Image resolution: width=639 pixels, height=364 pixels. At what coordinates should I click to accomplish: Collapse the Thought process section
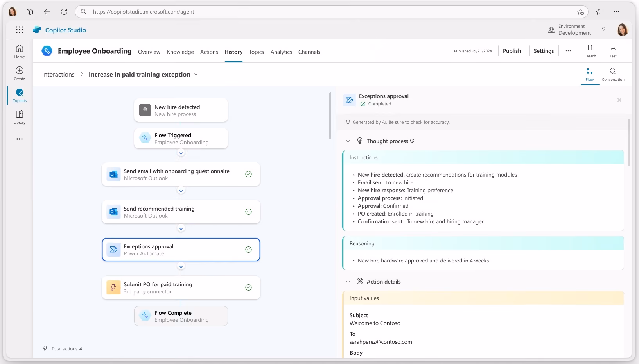(x=348, y=141)
